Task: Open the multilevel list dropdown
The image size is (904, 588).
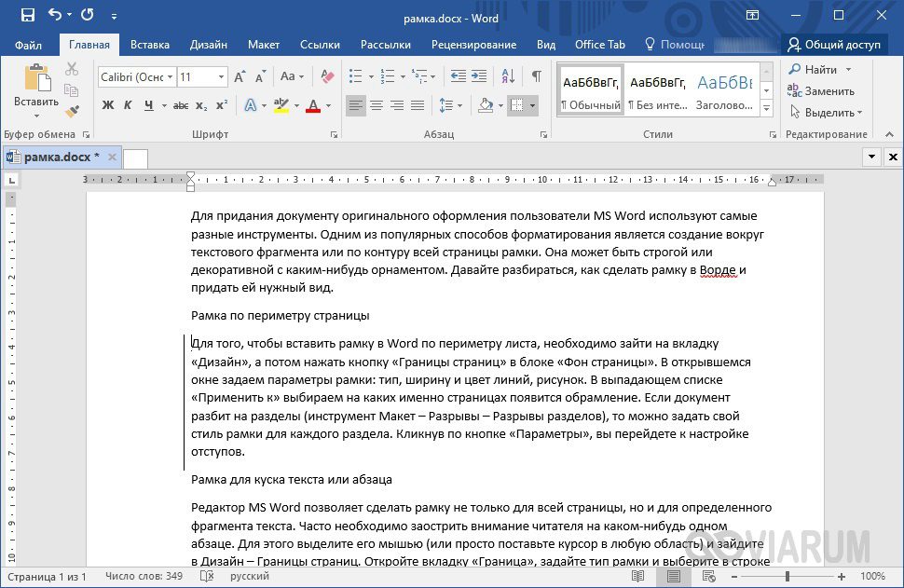Action: [433, 76]
